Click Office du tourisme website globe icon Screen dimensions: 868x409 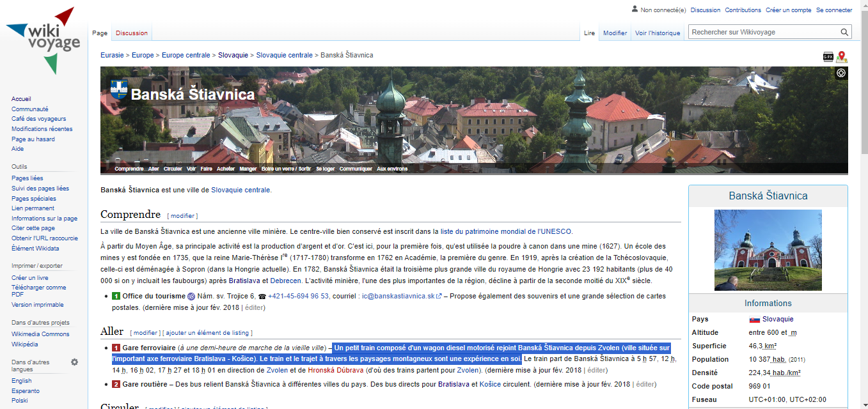point(191,297)
